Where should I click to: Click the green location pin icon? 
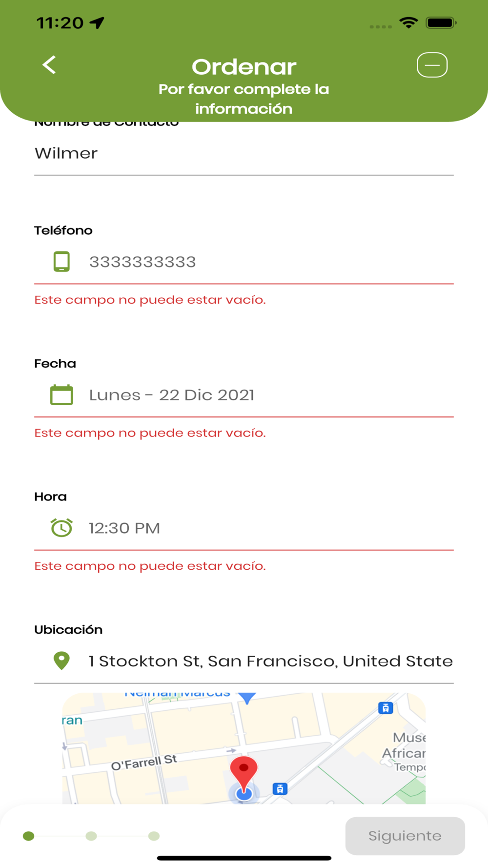click(61, 661)
